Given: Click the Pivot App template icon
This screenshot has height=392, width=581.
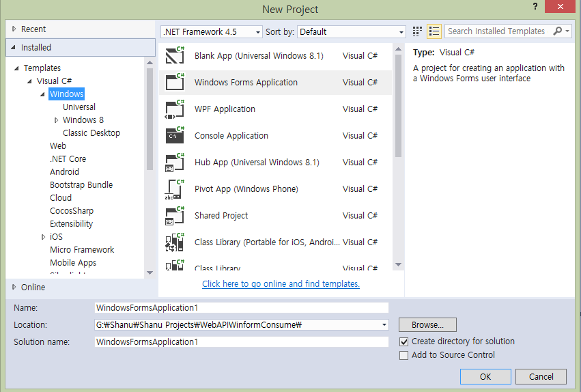Looking at the screenshot, I should 175,189.
